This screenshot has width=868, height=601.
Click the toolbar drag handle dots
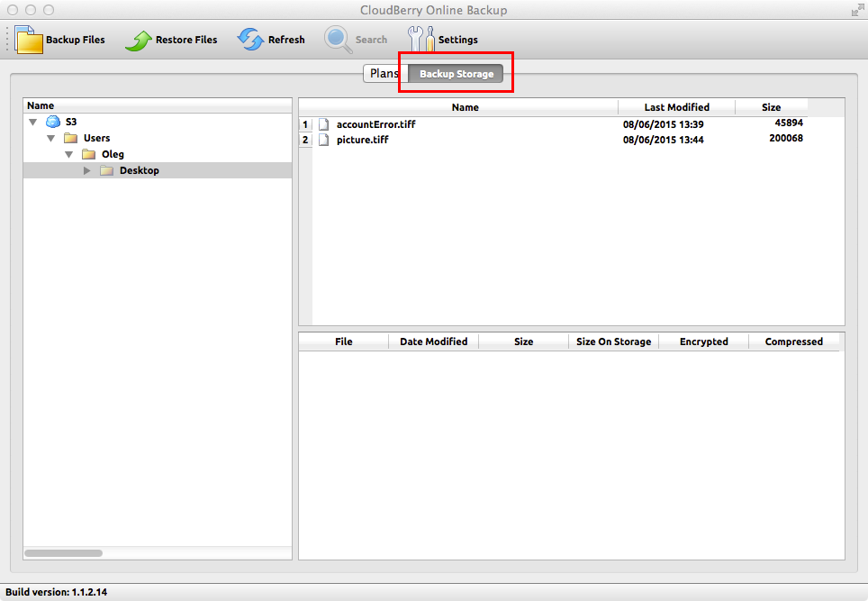(x=7, y=40)
